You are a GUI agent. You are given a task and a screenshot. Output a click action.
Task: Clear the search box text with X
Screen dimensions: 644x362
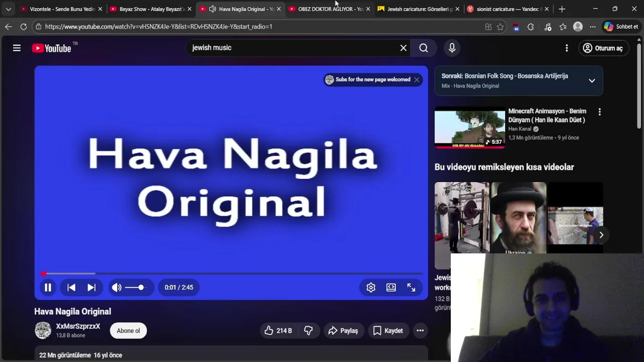(x=403, y=48)
